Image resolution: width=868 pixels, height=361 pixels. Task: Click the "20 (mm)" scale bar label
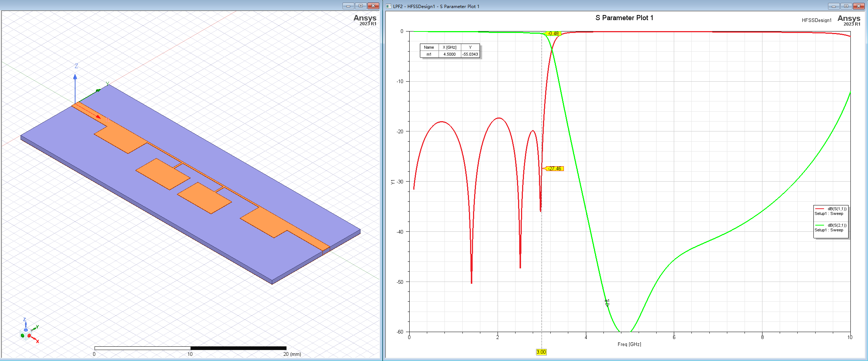(292, 354)
